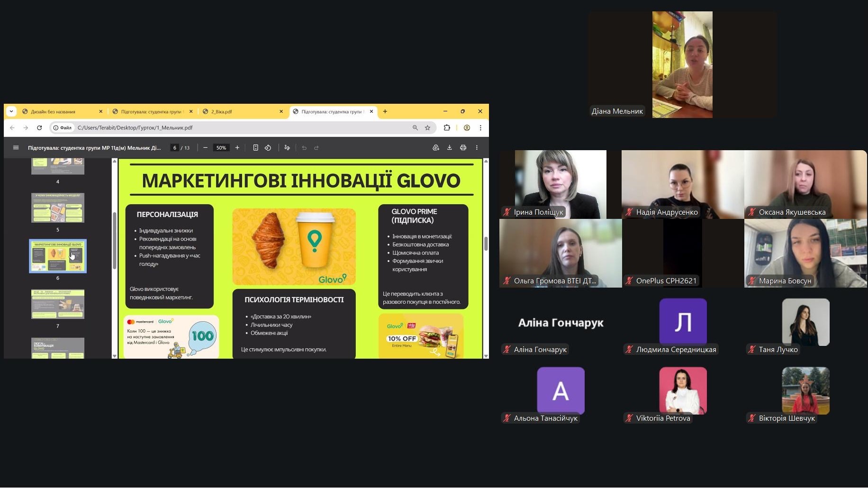Image resolution: width=868 pixels, height=488 pixels.
Task: Switch to the 2_Віка.pdf tab
Action: 237,112
